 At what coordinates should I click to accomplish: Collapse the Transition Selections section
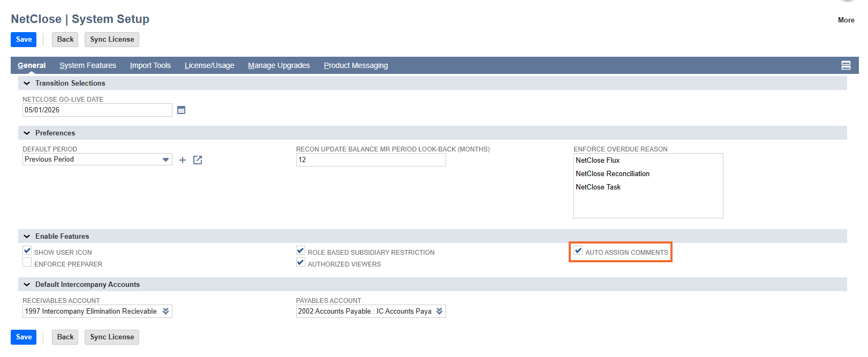(27, 83)
